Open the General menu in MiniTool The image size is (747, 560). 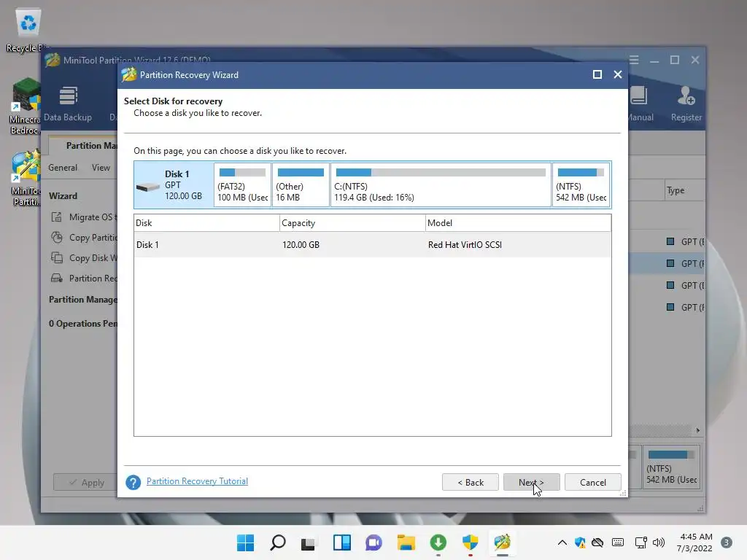pyautogui.click(x=63, y=168)
